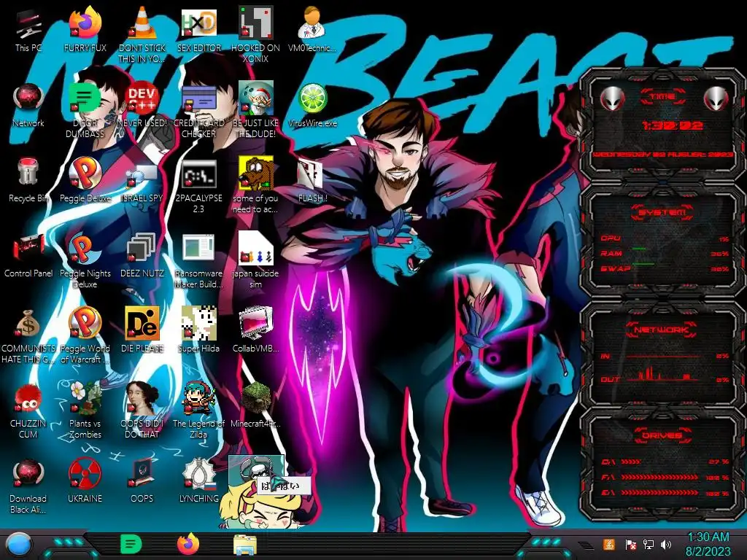Launch the Peggle Nights Deluxe shortcut

coord(85,260)
